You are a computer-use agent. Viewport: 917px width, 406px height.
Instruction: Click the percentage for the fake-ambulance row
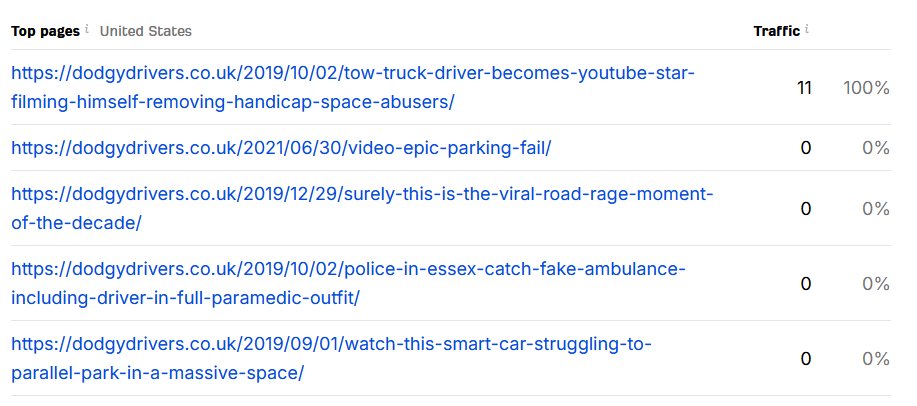point(875,284)
